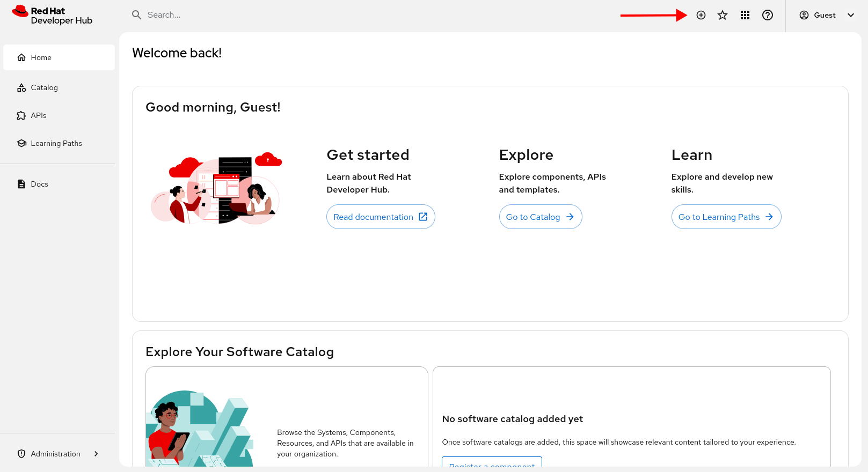This screenshot has width=868, height=472.
Task: Click the magnifying glass search icon
Action: point(137,15)
